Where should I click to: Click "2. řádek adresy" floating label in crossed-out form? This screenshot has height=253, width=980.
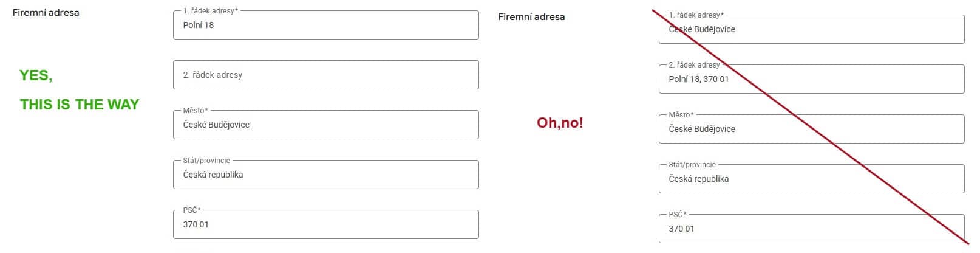pos(694,65)
